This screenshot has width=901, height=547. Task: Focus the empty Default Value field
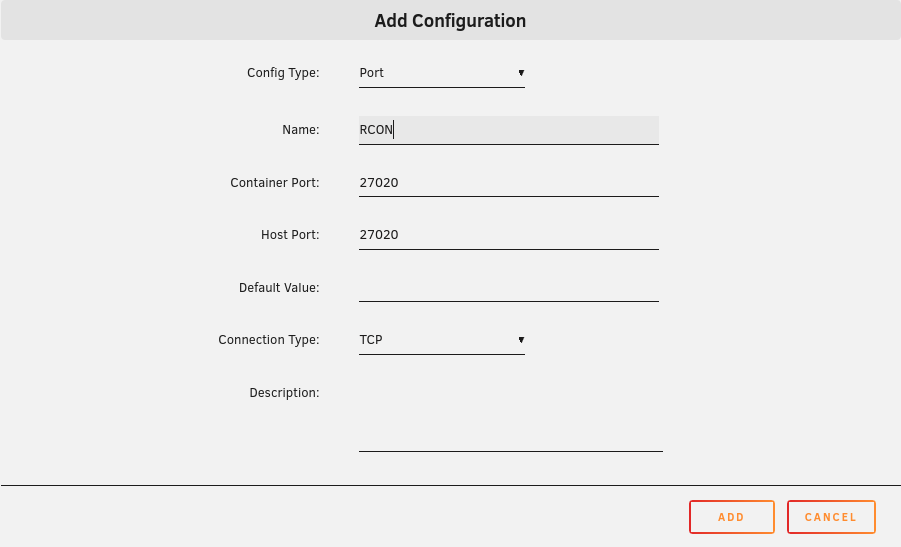(509, 288)
